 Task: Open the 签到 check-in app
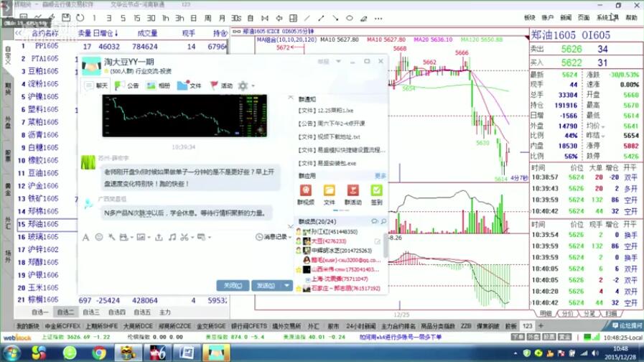tap(377, 195)
